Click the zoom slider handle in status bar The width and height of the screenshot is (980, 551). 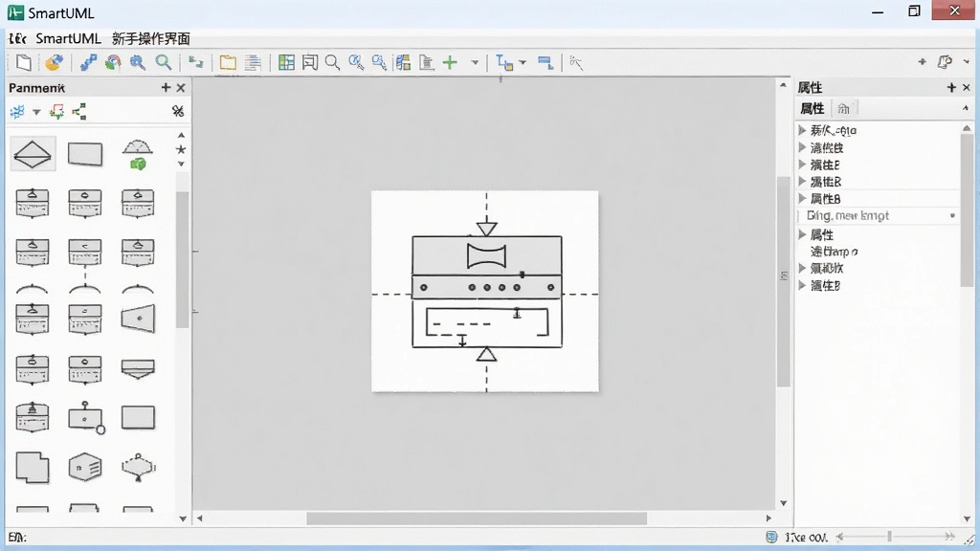click(x=889, y=537)
